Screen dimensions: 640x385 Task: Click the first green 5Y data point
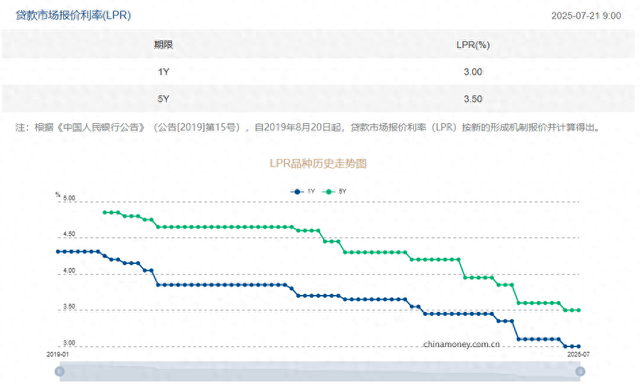104,212
